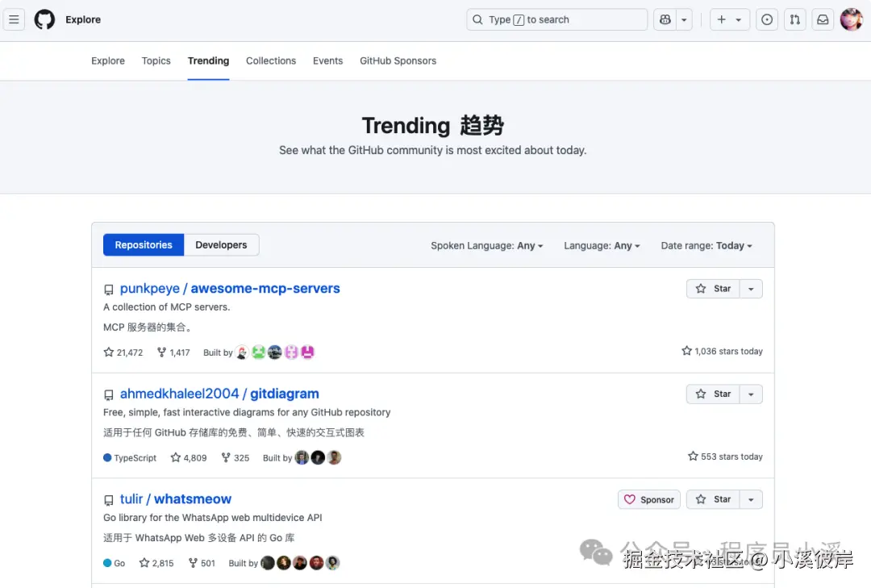View your issues via the circle-dot icon
Screen dimensions: 871x588
[x=766, y=19]
